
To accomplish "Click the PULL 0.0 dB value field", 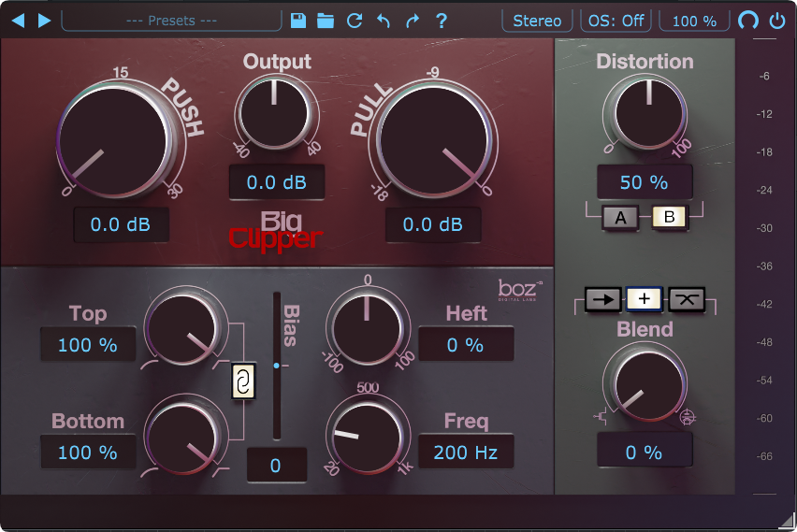I will tap(433, 224).
